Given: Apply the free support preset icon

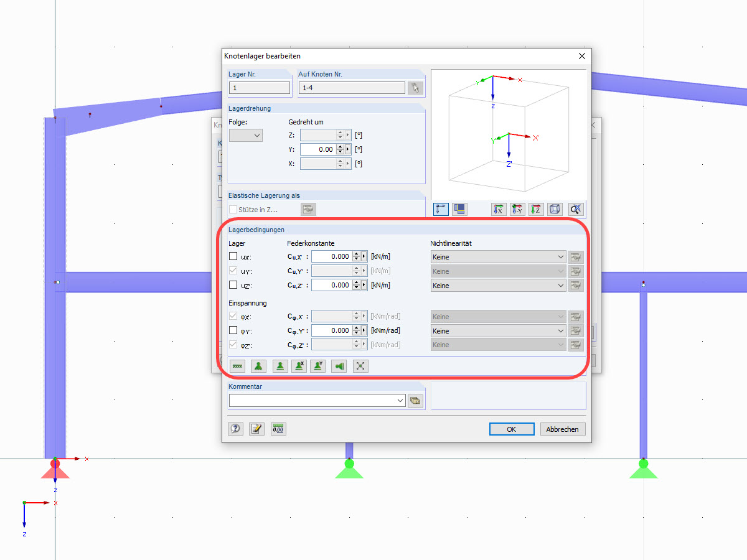Looking at the screenshot, I should coord(360,366).
